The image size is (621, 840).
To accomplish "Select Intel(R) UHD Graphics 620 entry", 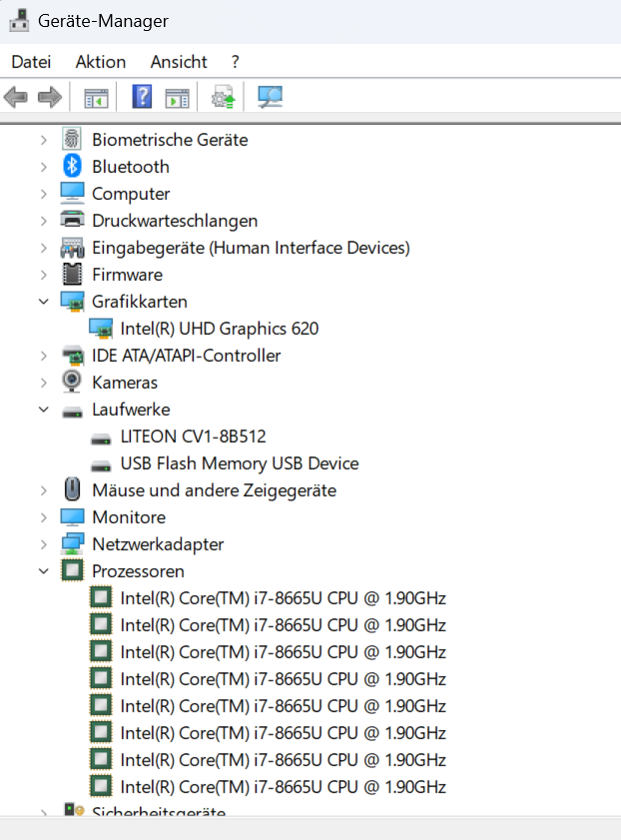I will tap(220, 329).
